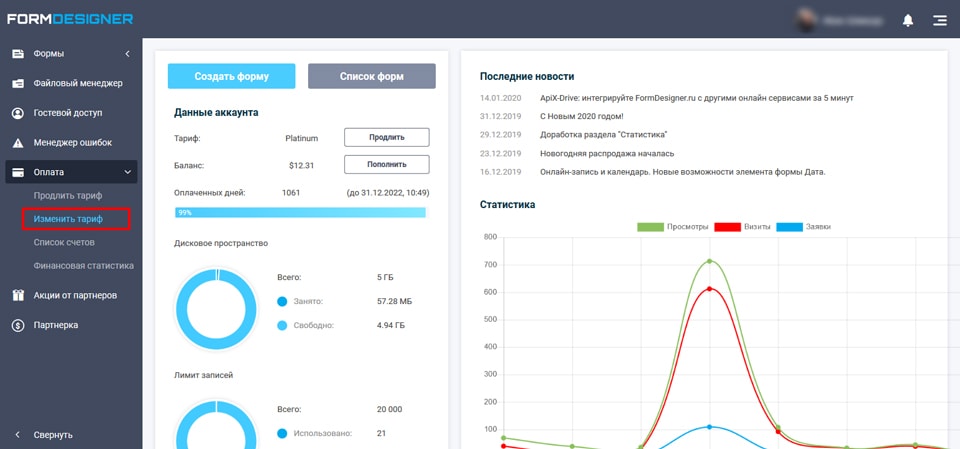
Task: Click the Гостевой доступ key icon
Action: coord(18,113)
